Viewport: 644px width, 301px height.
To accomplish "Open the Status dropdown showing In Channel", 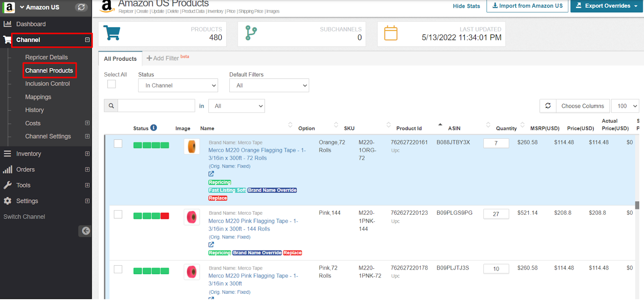I will point(178,86).
